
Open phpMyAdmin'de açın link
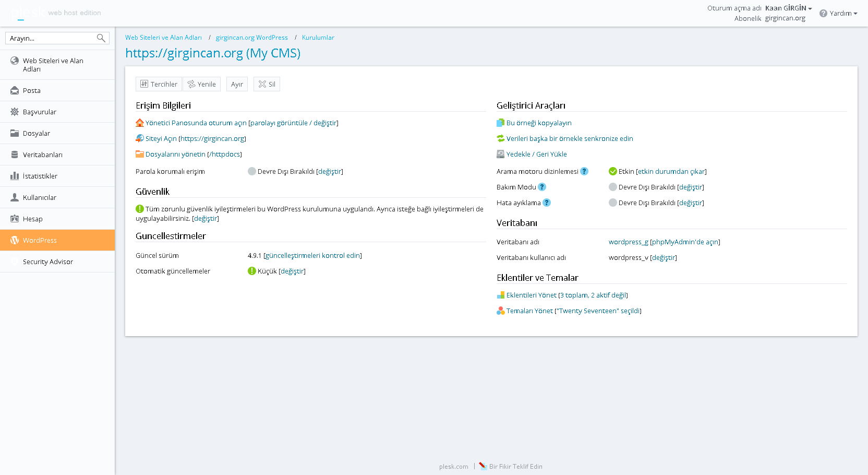(x=685, y=242)
